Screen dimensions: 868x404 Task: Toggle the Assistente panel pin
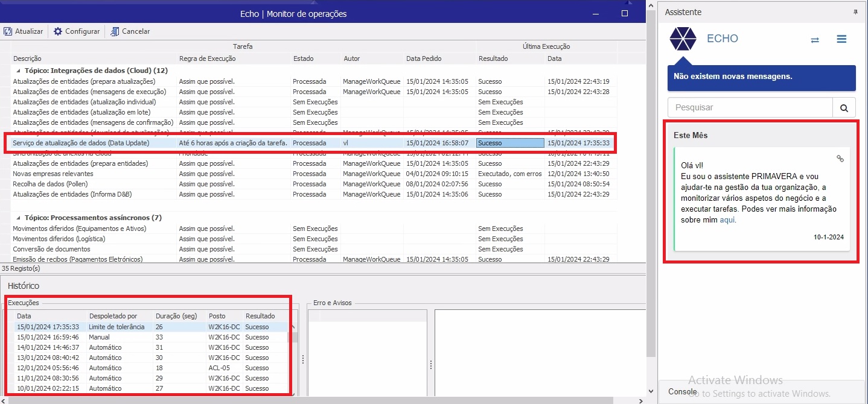(x=855, y=12)
